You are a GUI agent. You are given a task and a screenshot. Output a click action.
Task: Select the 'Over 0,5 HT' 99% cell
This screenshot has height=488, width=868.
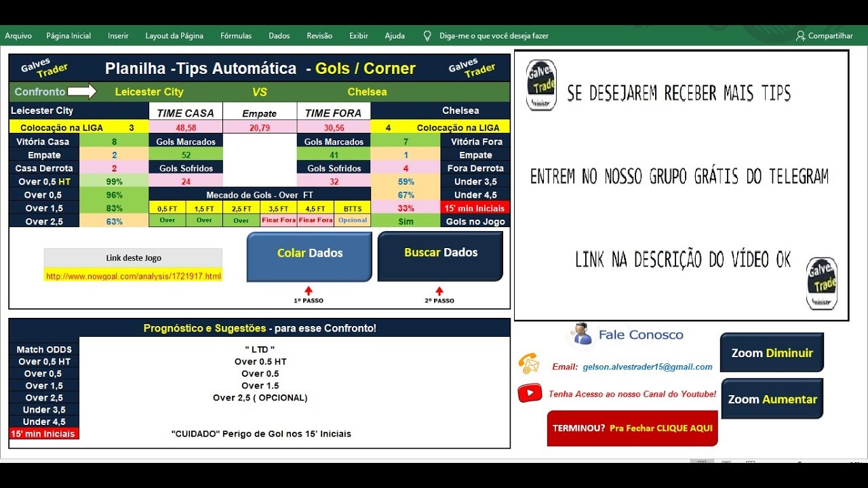(114, 182)
